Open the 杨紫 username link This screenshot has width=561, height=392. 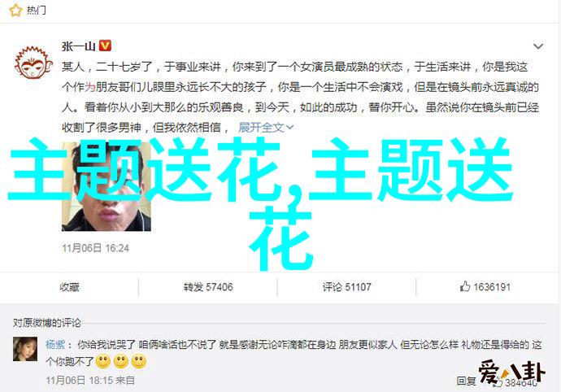(x=55, y=345)
